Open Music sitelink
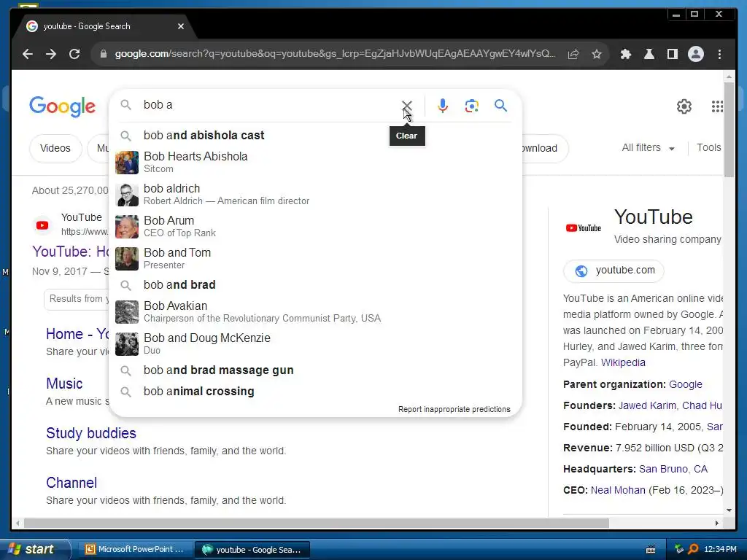 click(64, 384)
